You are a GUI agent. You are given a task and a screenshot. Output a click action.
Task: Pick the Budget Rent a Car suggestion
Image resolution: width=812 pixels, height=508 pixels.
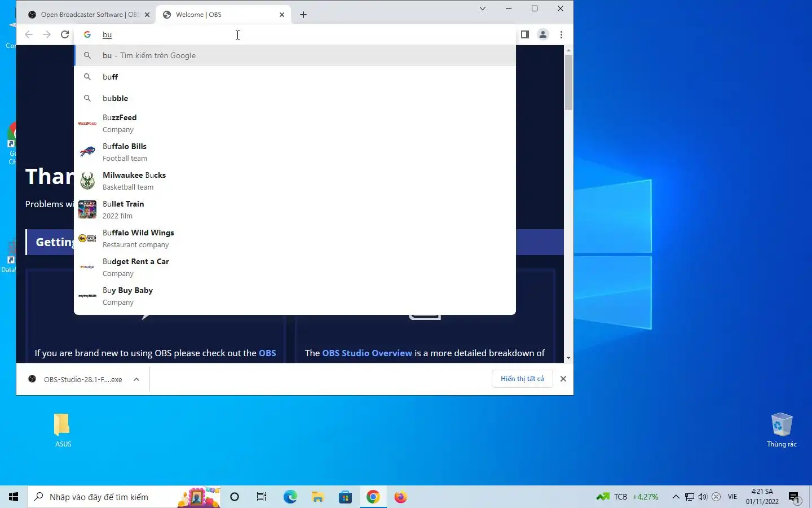coord(295,267)
